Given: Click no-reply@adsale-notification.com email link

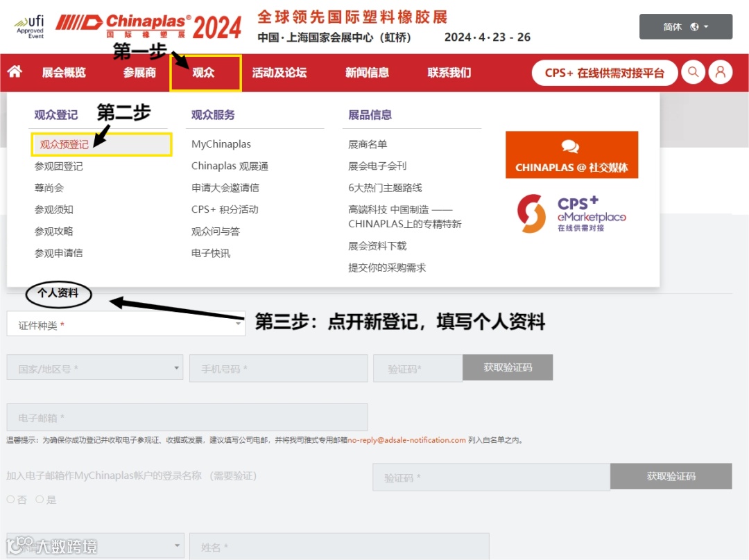Looking at the screenshot, I should (x=406, y=440).
